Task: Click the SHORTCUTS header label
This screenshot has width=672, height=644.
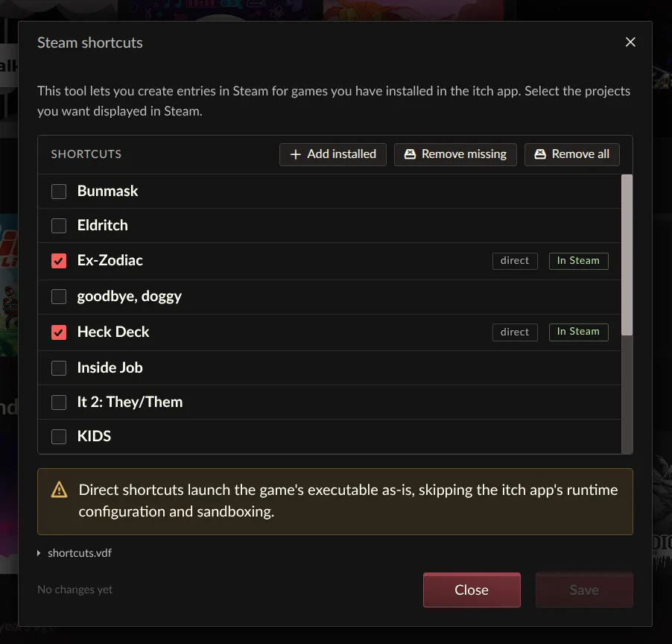Action: (x=86, y=154)
